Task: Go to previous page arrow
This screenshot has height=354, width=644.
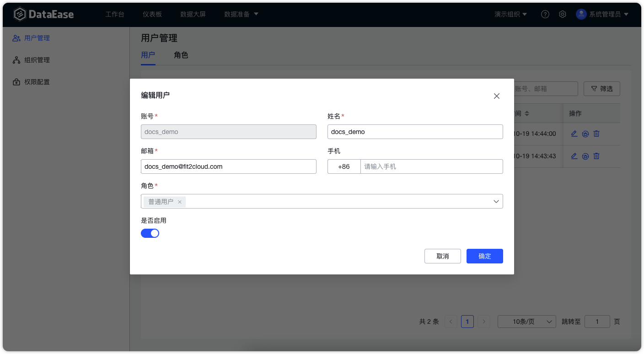Action: coord(451,322)
